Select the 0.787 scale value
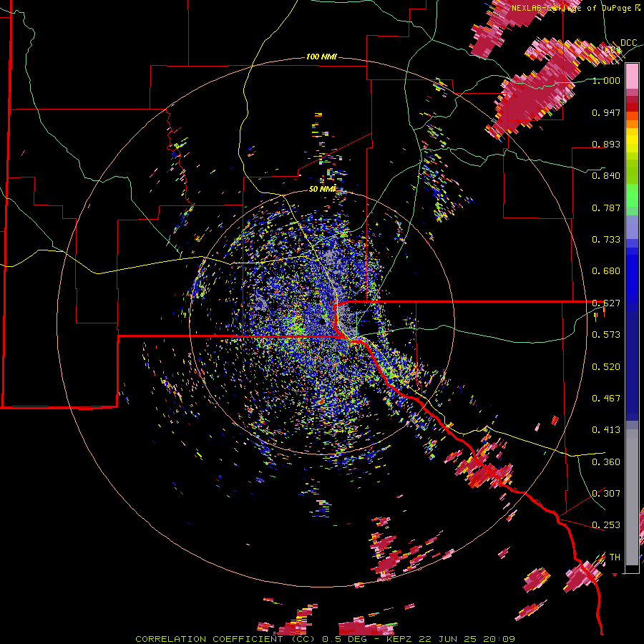The height and width of the screenshot is (644, 644). tap(606, 208)
